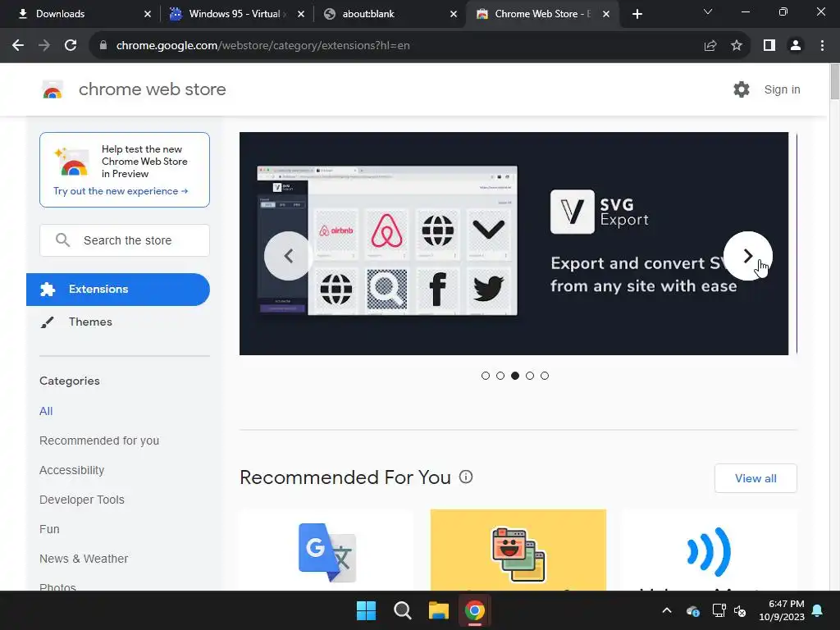Viewport: 840px width, 630px height.
Task: Click View all recommended extensions
Action: 756,478
